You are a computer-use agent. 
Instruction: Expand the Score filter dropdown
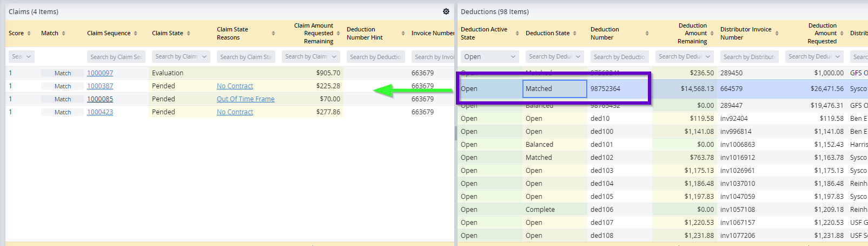(28, 57)
